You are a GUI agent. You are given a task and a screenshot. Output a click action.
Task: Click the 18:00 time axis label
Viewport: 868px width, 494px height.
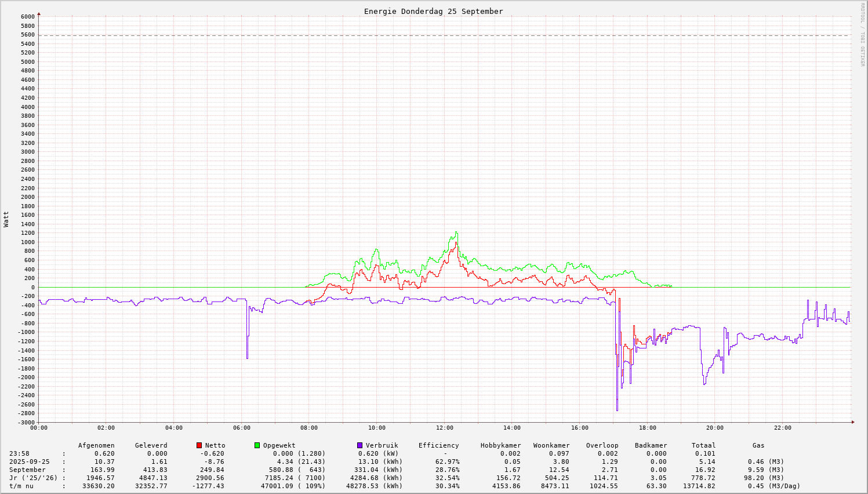[647, 428]
